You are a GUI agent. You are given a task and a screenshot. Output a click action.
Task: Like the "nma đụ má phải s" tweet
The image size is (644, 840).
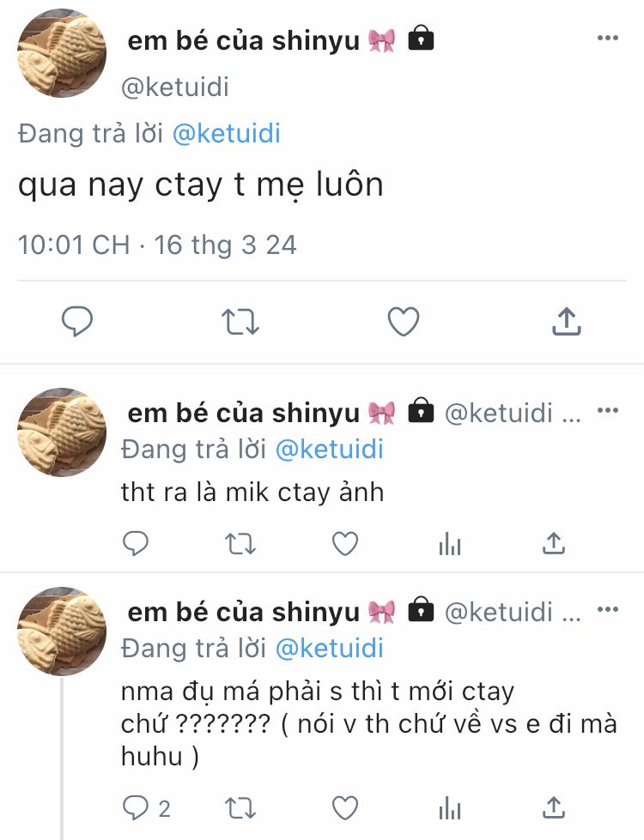345,807
